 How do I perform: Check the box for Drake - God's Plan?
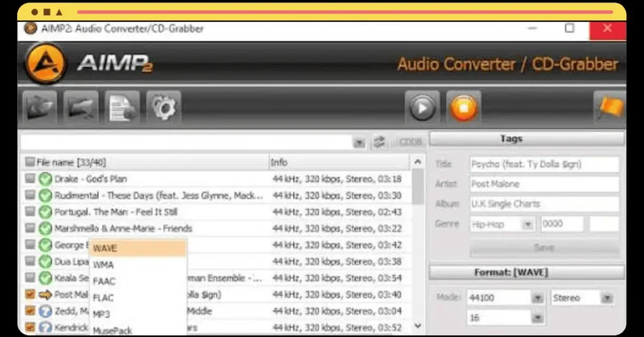pos(30,179)
